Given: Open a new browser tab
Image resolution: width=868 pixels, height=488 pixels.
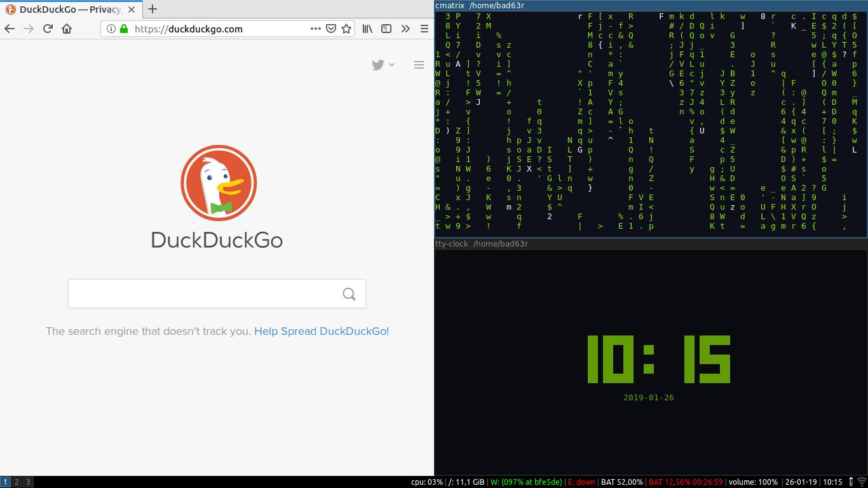Looking at the screenshot, I should click(x=153, y=9).
